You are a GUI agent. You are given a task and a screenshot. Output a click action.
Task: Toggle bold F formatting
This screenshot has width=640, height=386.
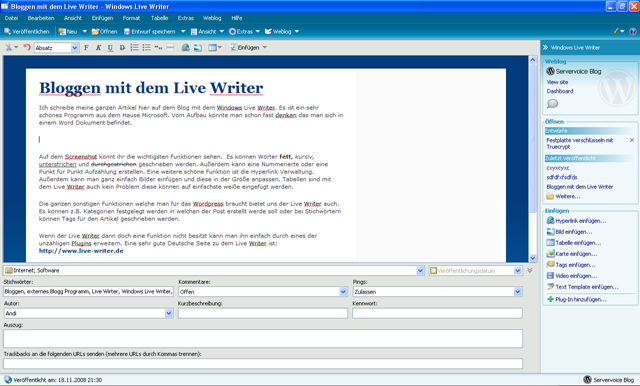pyautogui.click(x=86, y=48)
